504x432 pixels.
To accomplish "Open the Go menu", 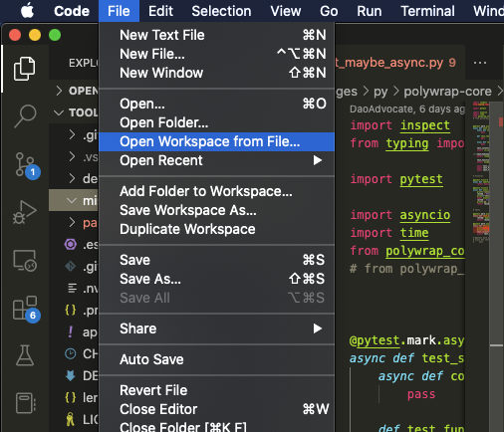I will coord(329,11).
